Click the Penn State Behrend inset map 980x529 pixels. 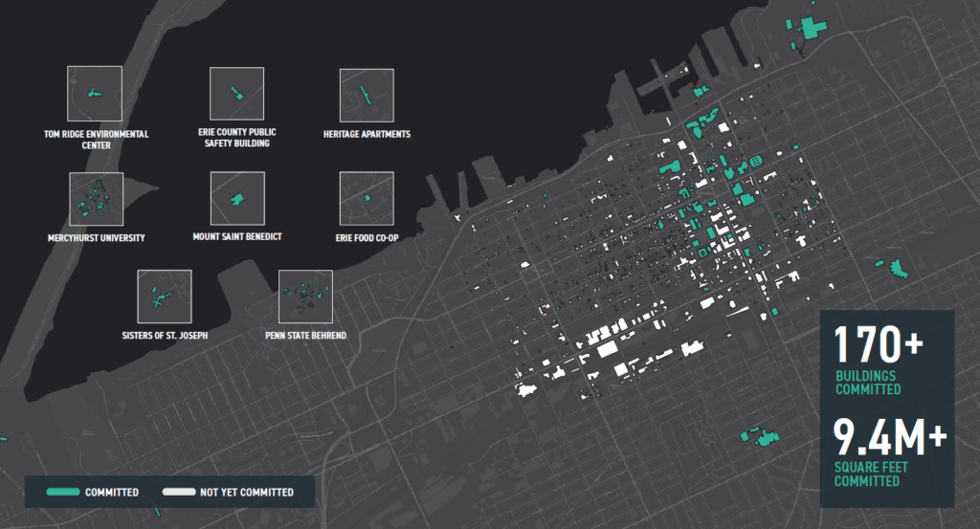pyautogui.click(x=305, y=297)
